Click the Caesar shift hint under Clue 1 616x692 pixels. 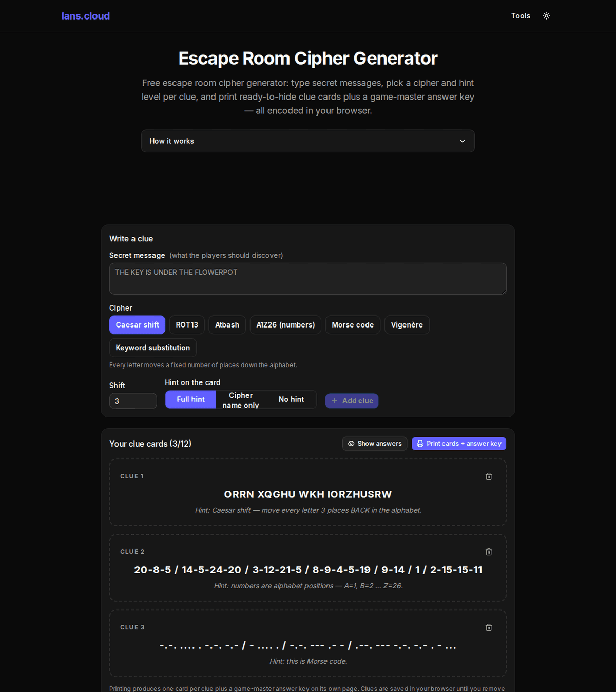point(308,510)
